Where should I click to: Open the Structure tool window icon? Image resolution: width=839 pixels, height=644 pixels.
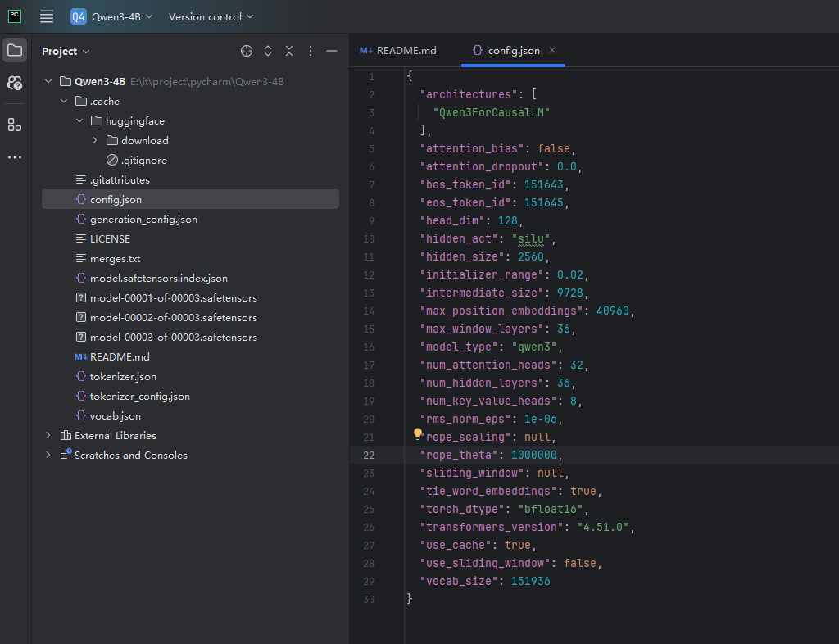15,125
